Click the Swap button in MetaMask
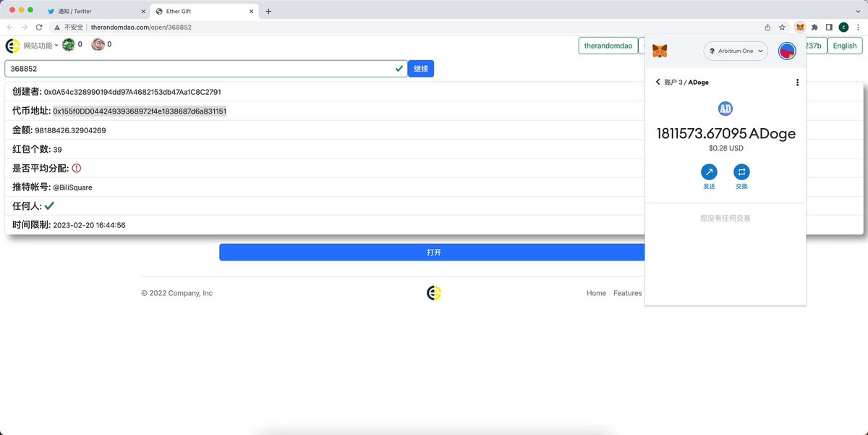Image resolution: width=868 pixels, height=435 pixels. point(741,172)
